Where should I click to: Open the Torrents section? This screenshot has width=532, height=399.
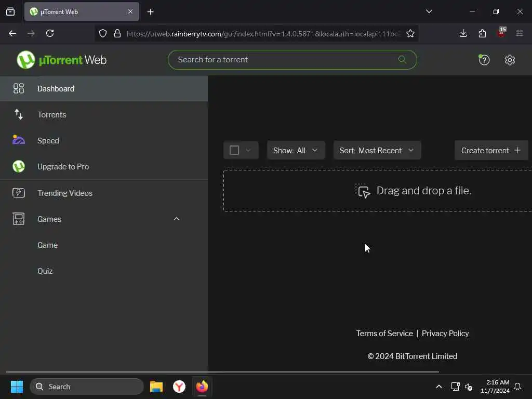103,115
